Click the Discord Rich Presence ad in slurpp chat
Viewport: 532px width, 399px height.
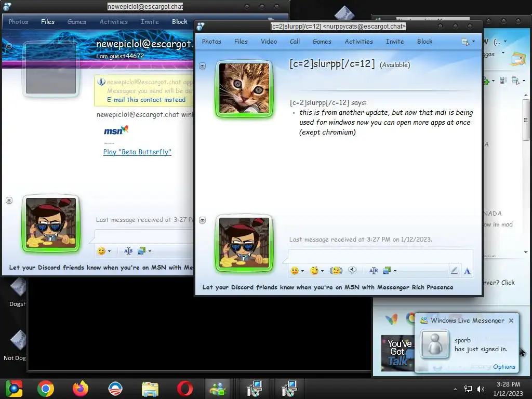tap(328, 287)
